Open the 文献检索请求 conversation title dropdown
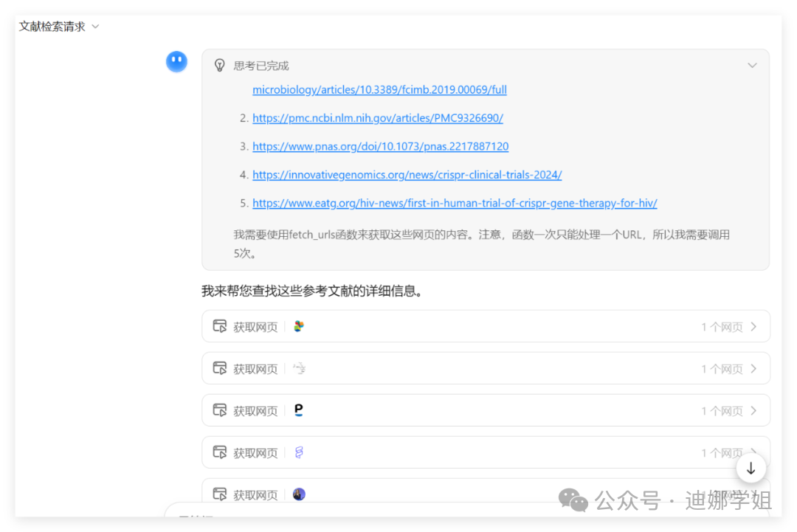This screenshot has width=797, height=532. coord(58,27)
